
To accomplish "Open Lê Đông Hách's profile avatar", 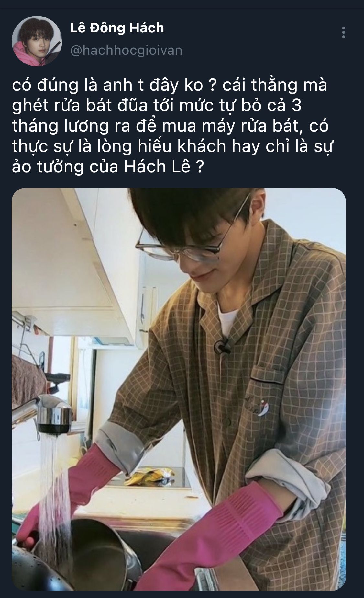I will click(37, 41).
